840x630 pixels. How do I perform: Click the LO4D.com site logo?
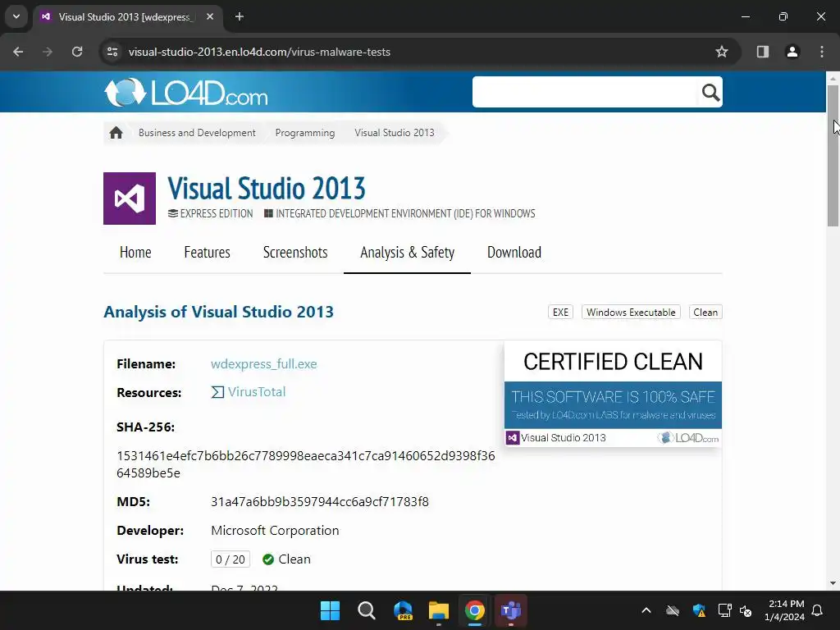(x=186, y=92)
